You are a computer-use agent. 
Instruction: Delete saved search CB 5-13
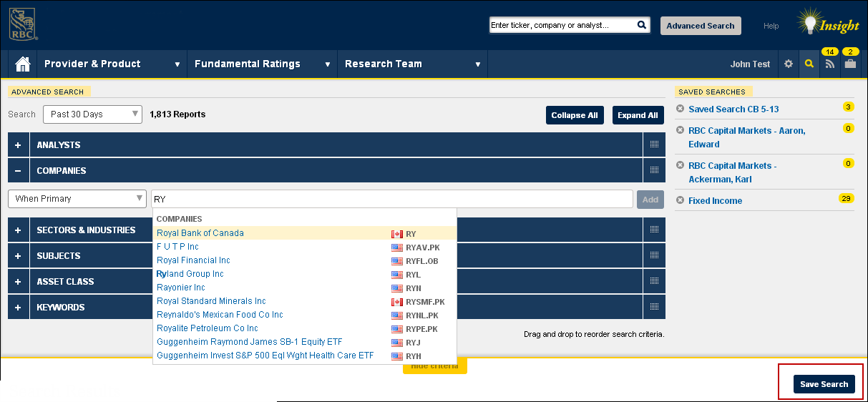(681, 109)
